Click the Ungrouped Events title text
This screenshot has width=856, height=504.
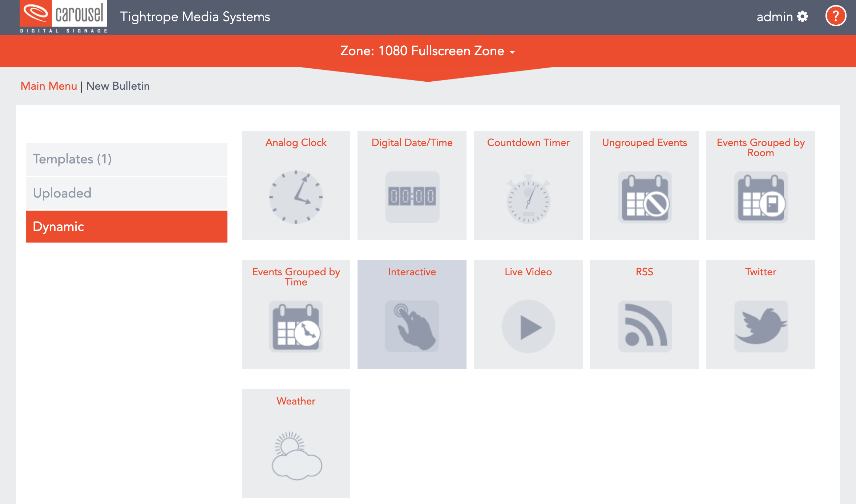pyautogui.click(x=645, y=143)
